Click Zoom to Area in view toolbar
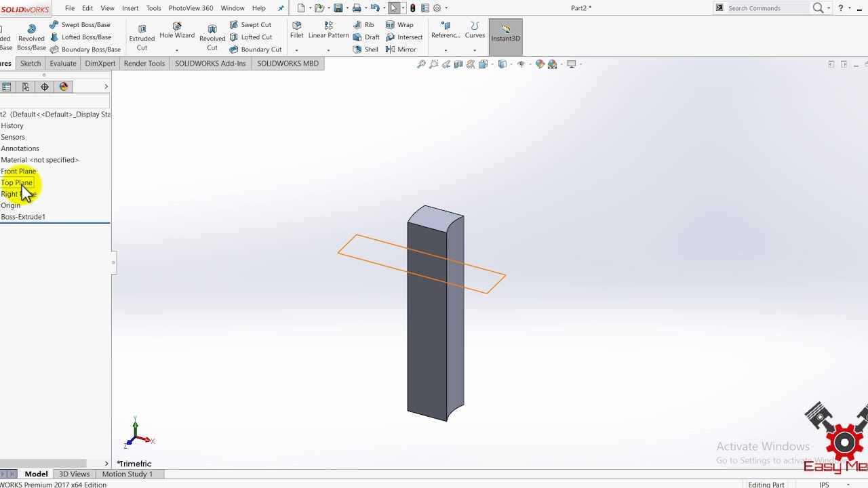This screenshot has height=488, width=868. 434,64
